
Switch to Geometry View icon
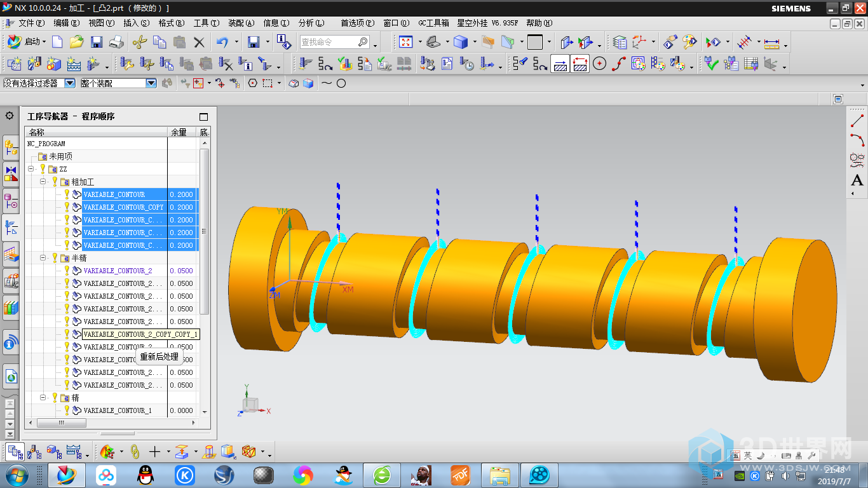click(54, 452)
